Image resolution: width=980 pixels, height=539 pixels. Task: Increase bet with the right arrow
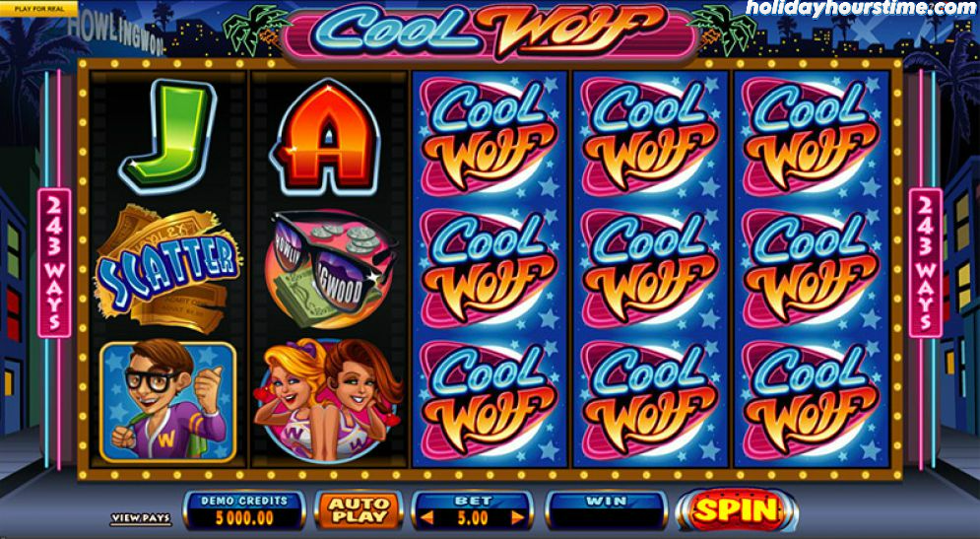click(x=518, y=517)
